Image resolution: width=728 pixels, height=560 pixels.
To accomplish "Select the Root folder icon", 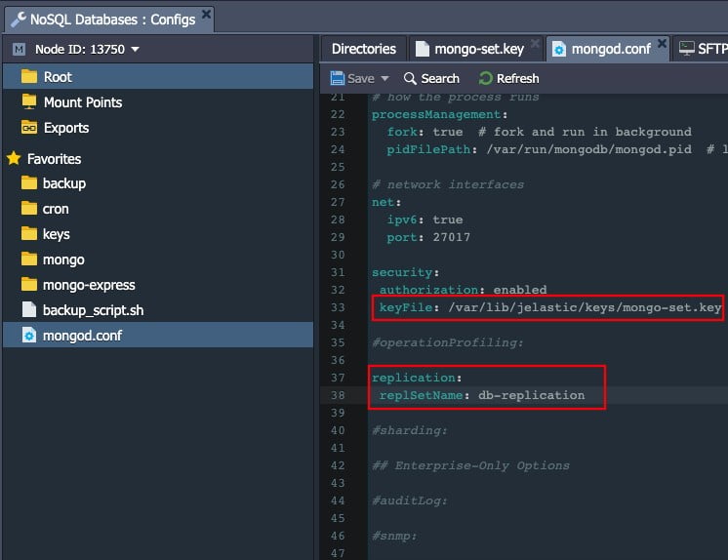I will (x=29, y=77).
